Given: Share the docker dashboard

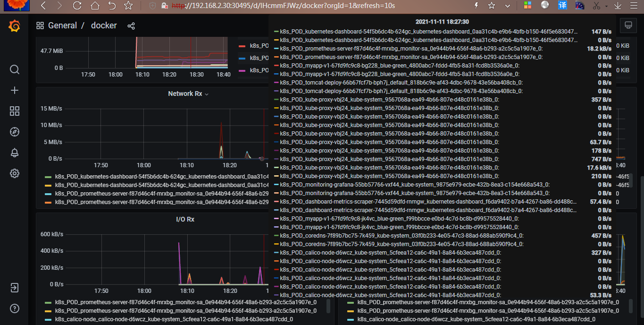Looking at the screenshot, I should click(x=131, y=26).
